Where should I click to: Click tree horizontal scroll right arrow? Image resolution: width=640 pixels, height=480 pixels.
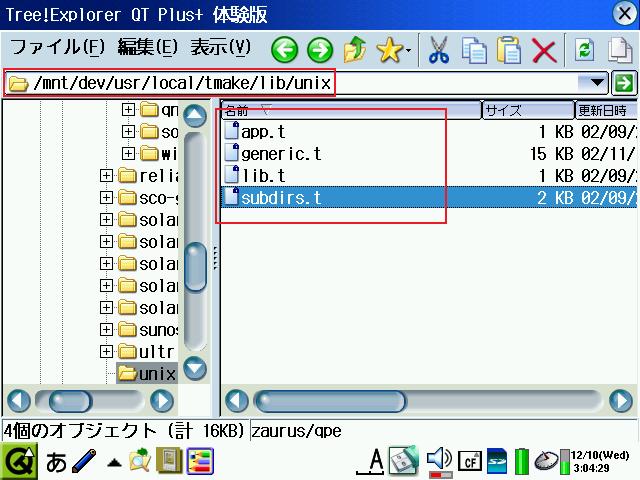(162, 401)
